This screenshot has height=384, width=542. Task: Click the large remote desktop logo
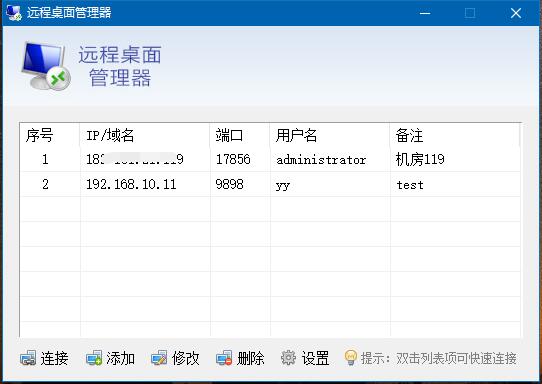(45, 66)
